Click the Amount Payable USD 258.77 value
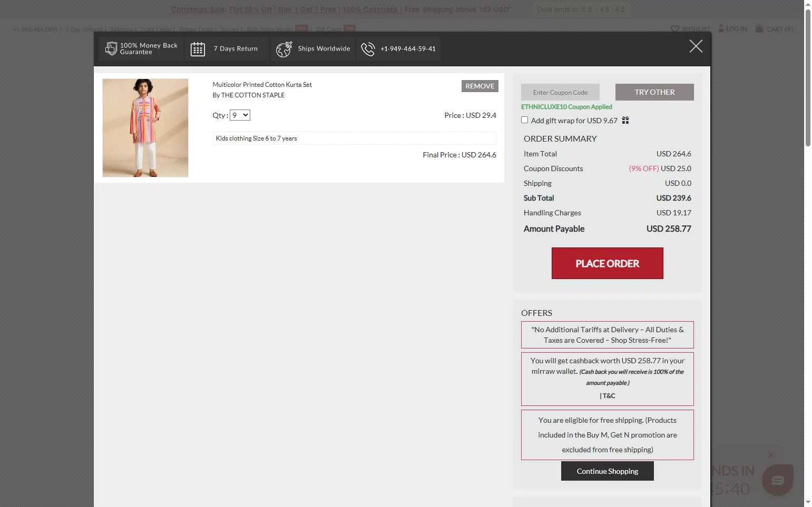 pos(669,229)
